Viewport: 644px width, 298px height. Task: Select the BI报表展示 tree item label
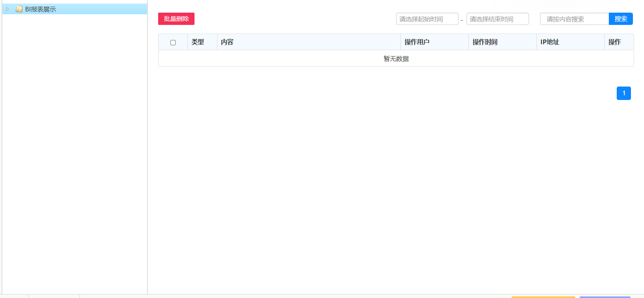pos(40,9)
